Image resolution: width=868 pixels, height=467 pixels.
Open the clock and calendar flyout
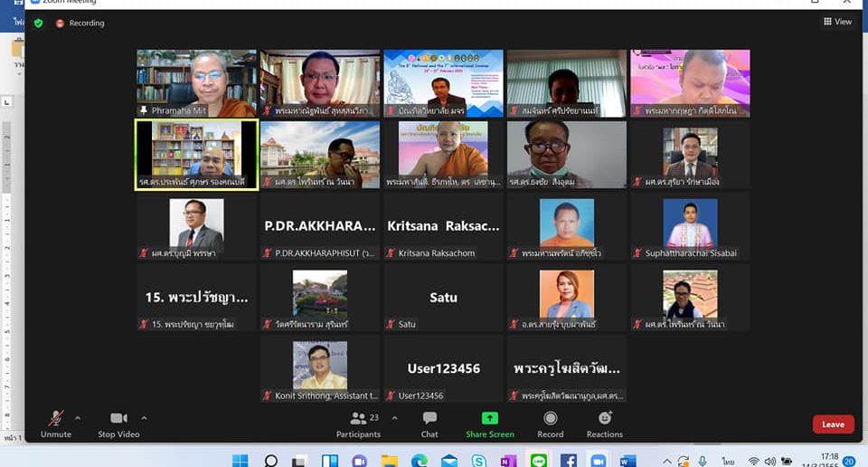[821, 460]
